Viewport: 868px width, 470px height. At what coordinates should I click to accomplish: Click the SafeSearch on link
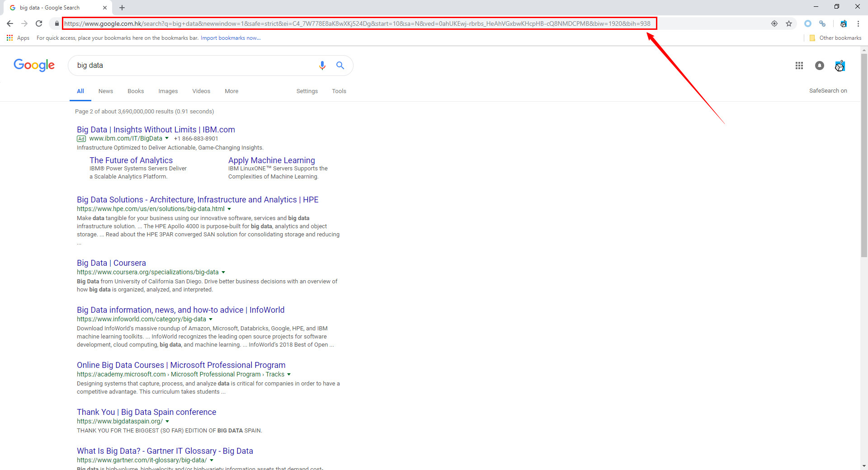828,91
